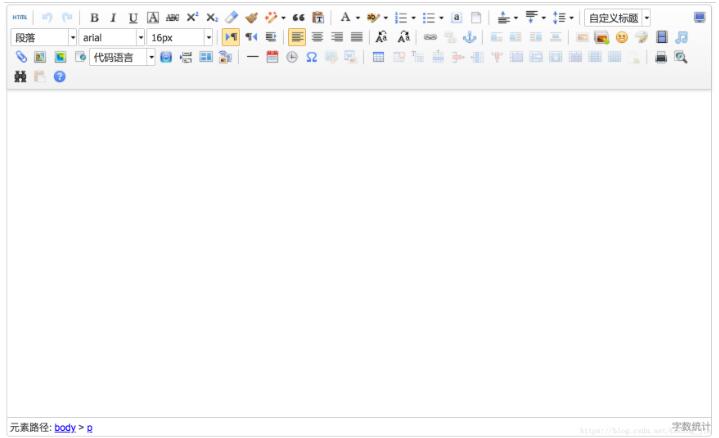The height and width of the screenshot is (438, 719).
Task: Print the document
Action: (x=661, y=57)
